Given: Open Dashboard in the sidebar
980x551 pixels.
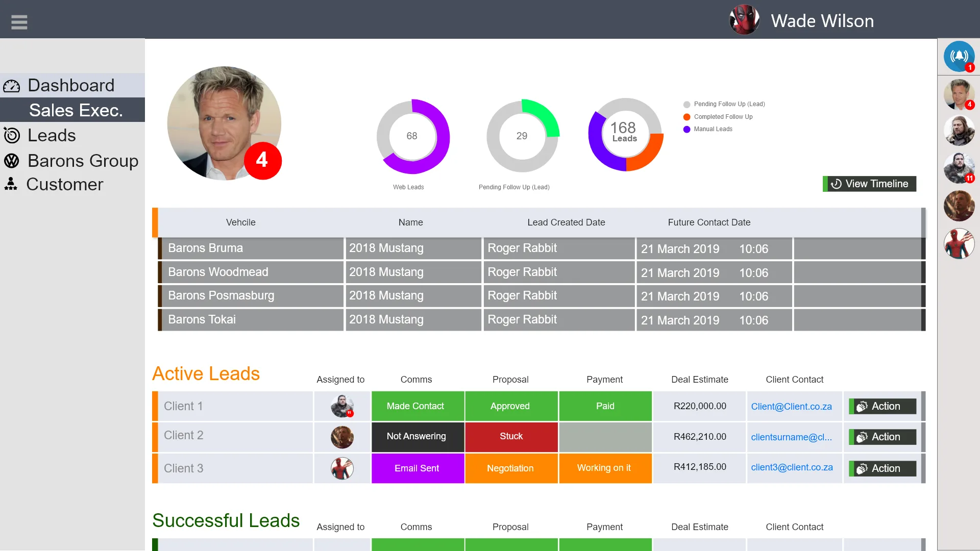Looking at the screenshot, I should (x=72, y=85).
